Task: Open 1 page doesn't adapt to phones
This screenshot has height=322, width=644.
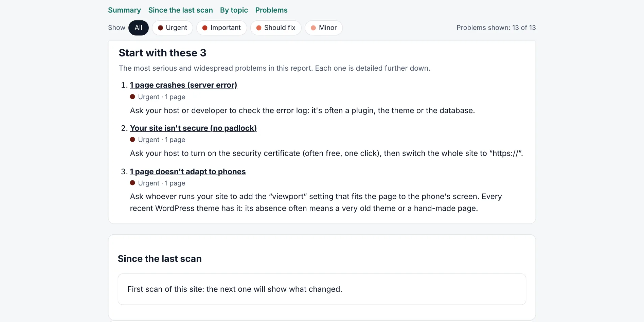Action: pyautogui.click(x=188, y=172)
